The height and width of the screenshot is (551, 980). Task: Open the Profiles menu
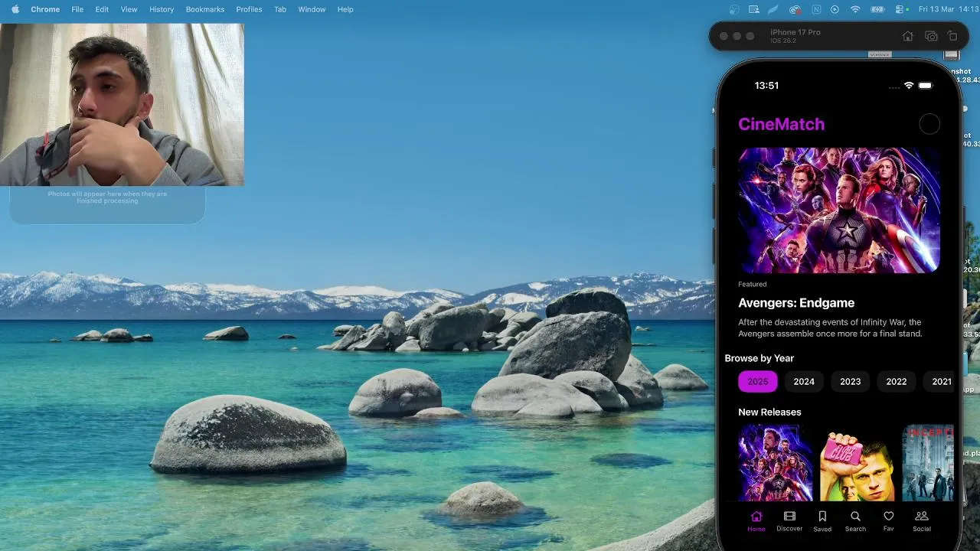pos(249,9)
